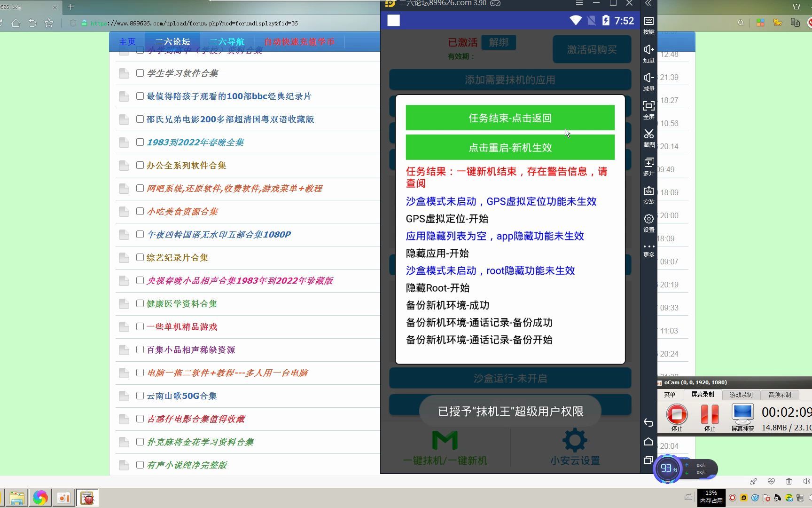Check the box for 云南山歌50G合集
Screen dimensions: 812x508
pyautogui.click(x=140, y=396)
